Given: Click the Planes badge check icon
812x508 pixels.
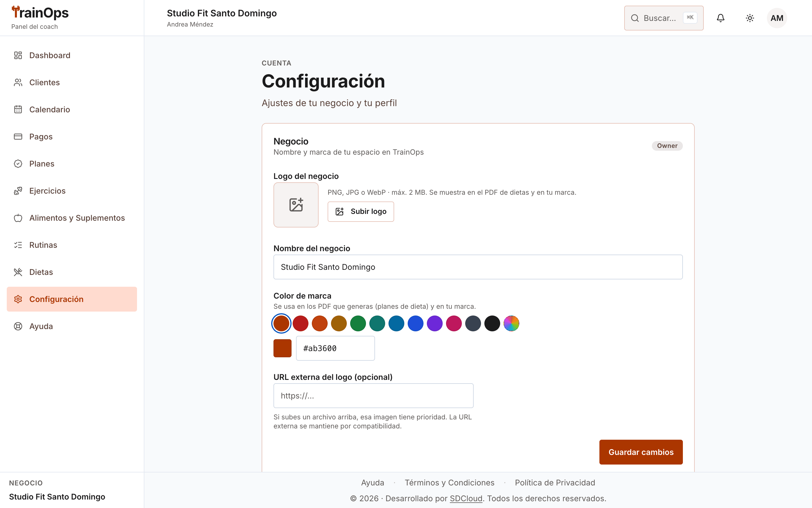Looking at the screenshot, I should [x=18, y=164].
